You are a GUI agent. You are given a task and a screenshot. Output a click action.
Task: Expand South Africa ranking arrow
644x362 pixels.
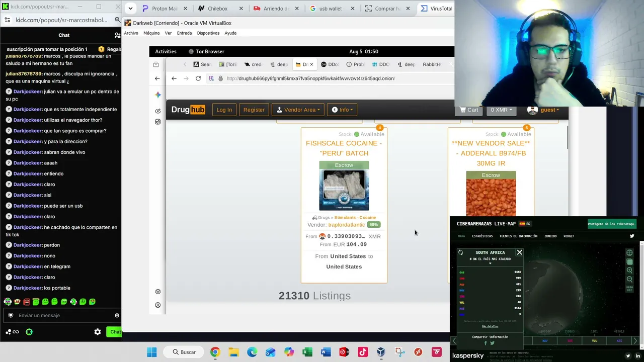point(490,263)
